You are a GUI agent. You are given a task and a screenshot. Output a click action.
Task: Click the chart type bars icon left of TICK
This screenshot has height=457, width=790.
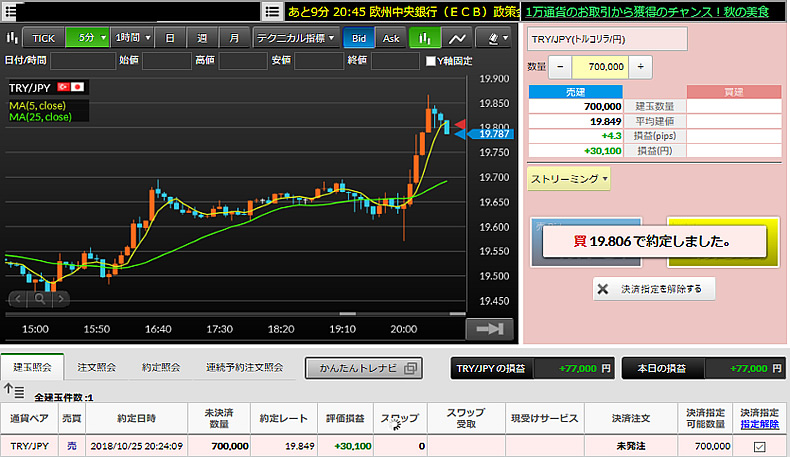(12, 38)
